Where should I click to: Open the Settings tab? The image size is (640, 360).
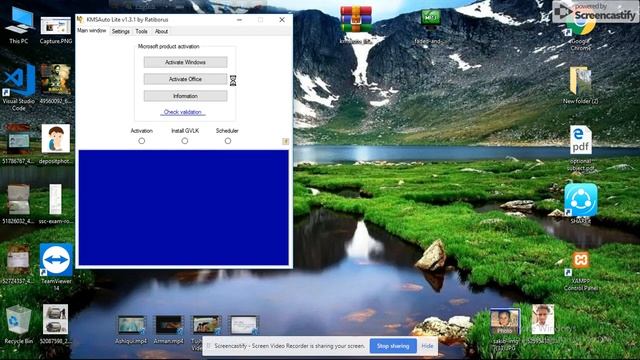click(x=120, y=31)
